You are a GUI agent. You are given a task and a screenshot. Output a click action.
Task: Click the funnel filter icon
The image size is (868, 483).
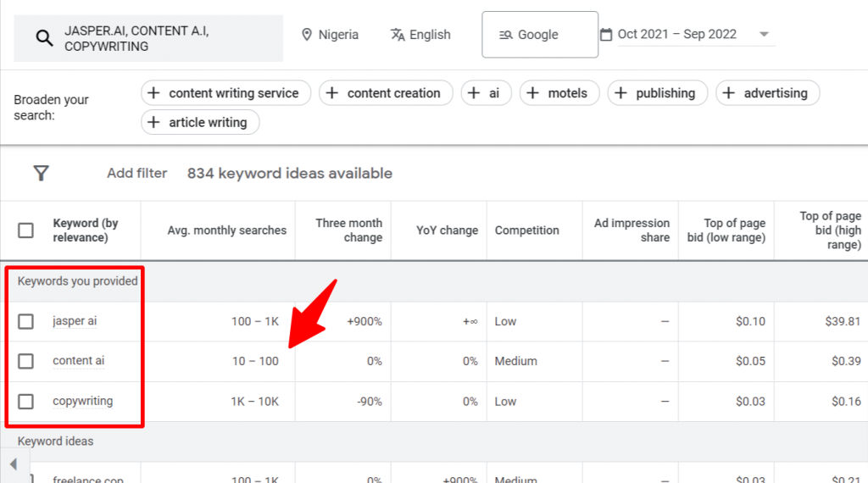[41, 173]
